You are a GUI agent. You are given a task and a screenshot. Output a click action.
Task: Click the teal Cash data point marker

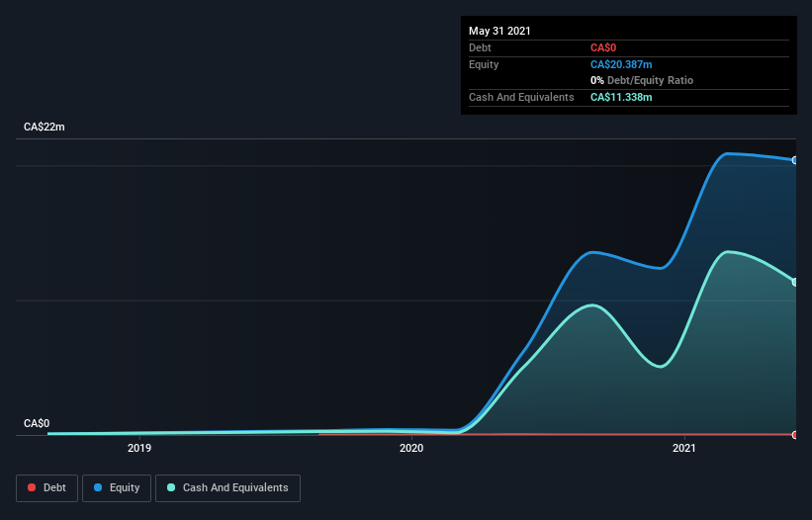tap(795, 282)
